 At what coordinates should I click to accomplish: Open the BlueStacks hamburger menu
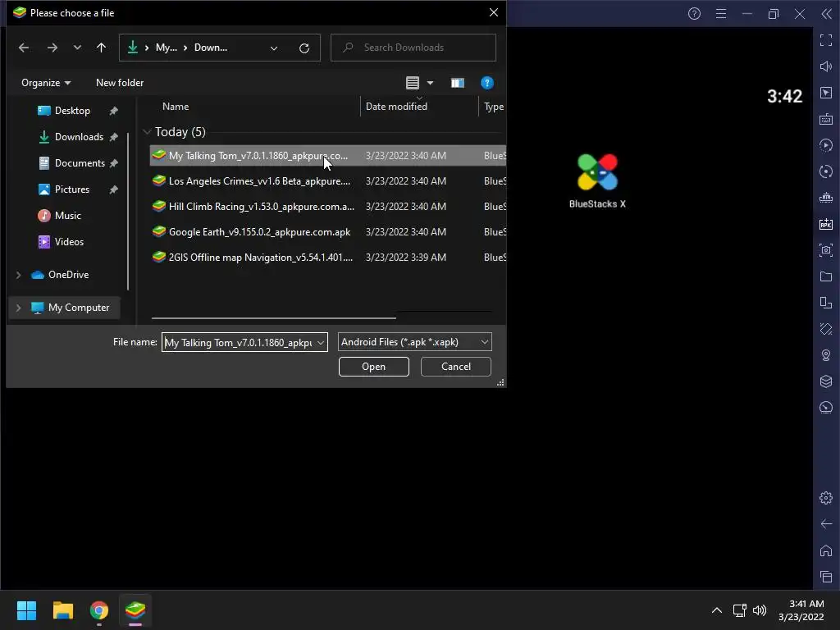coord(721,14)
